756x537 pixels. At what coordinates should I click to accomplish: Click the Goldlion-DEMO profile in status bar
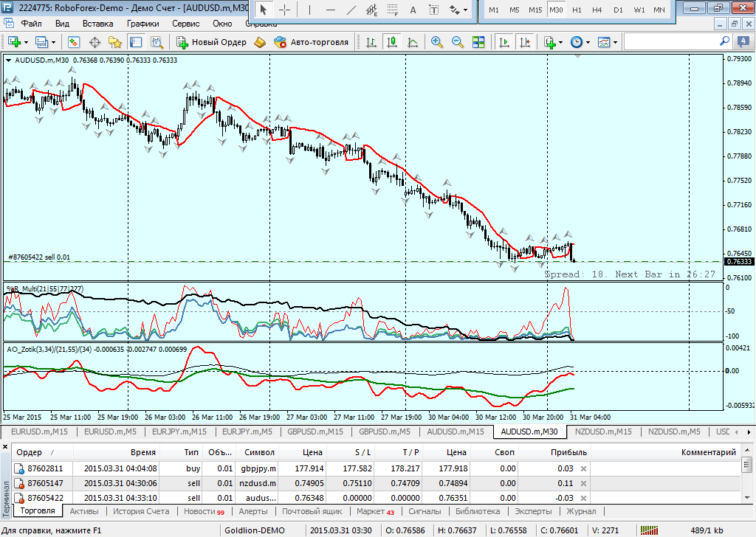point(255,530)
